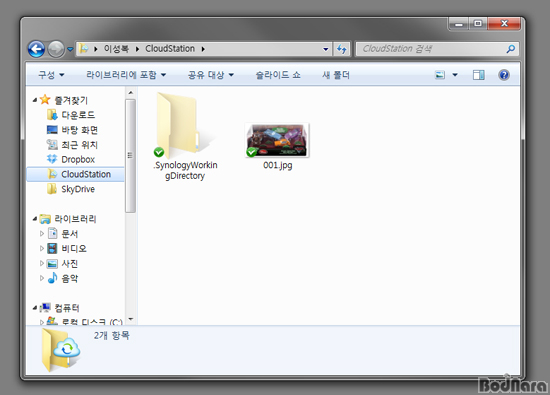Open 최근 위치 in favorites

coord(79,145)
